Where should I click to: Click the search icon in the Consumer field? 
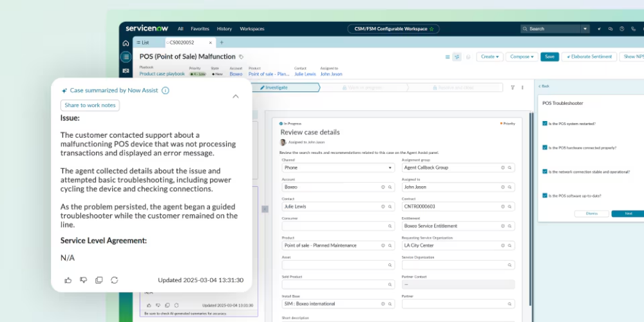click(390, 226)
